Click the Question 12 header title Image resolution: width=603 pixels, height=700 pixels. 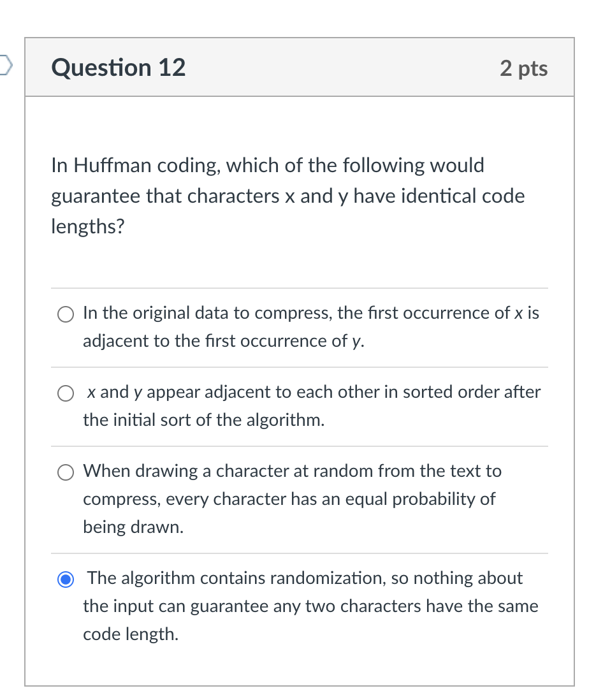[x=118, y=67]
